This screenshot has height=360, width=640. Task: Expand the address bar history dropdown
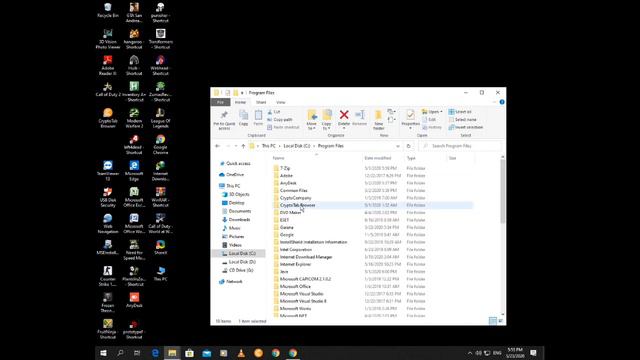(x=398, y=146)
